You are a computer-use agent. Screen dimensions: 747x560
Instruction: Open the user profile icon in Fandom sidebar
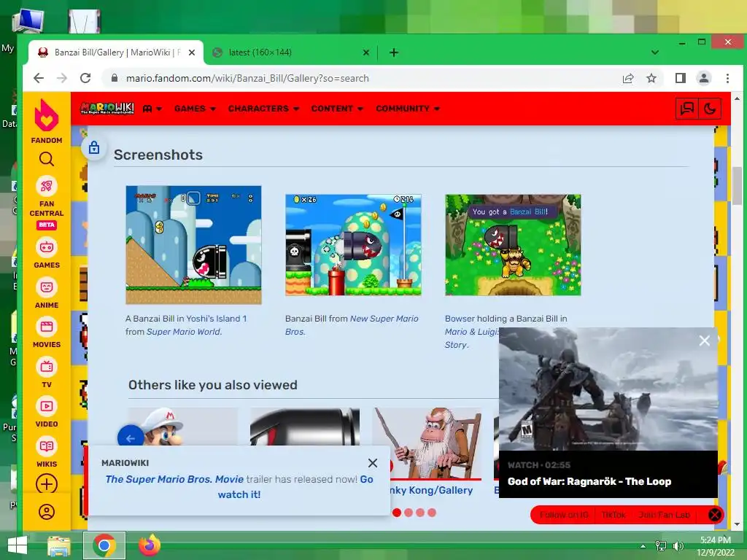pyautogui.click(x=46, y=512)
